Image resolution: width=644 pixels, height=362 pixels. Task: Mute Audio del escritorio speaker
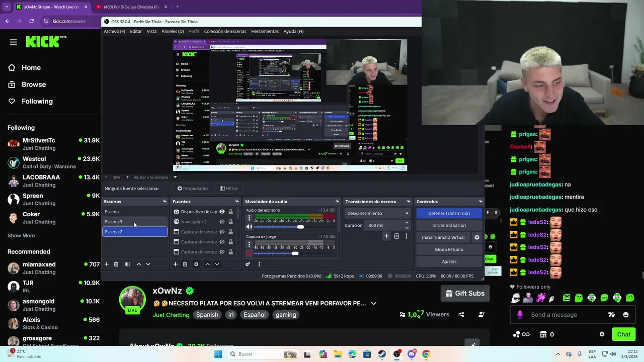pyautogui.click(x=249, y=227)
